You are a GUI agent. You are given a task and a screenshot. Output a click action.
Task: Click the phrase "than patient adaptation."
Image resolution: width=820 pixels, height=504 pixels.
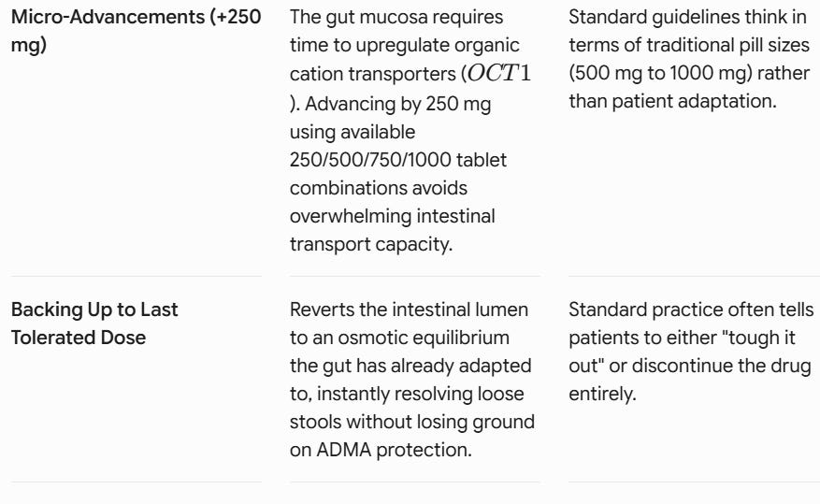point(672,101)
